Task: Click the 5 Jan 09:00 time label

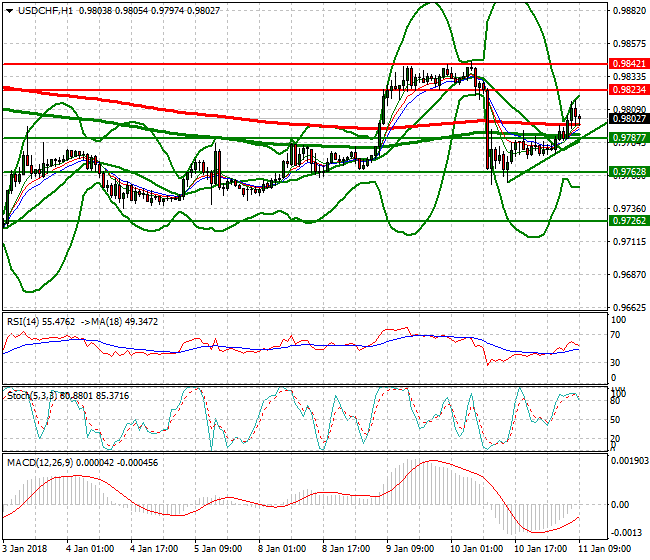Action: point(219,549)
